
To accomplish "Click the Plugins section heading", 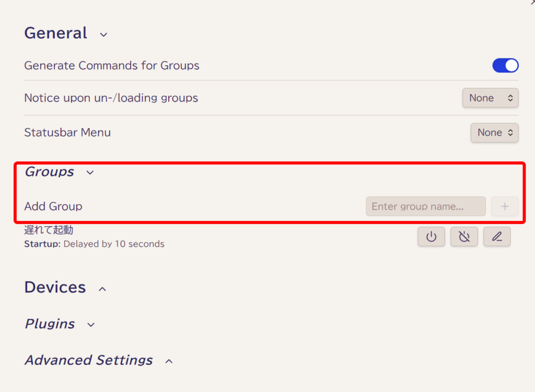I will click(50, 324).
